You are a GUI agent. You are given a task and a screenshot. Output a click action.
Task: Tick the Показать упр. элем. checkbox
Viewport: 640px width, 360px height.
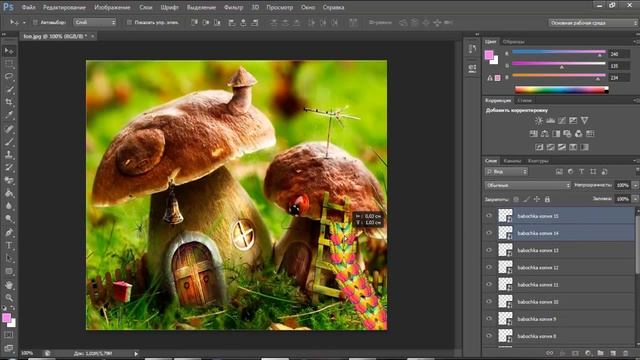coord(129,22)
